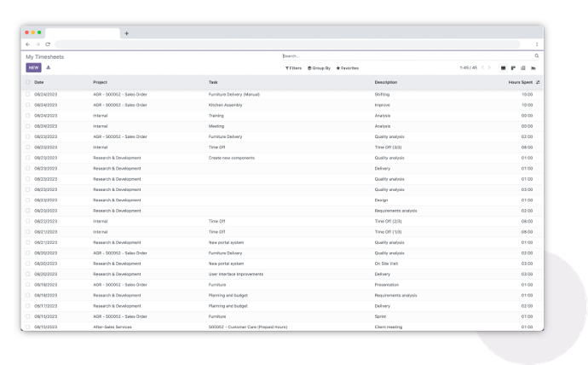This screenshot has width=588, height=365.
Task: Switch to list view icon
Action: [503, 67]
